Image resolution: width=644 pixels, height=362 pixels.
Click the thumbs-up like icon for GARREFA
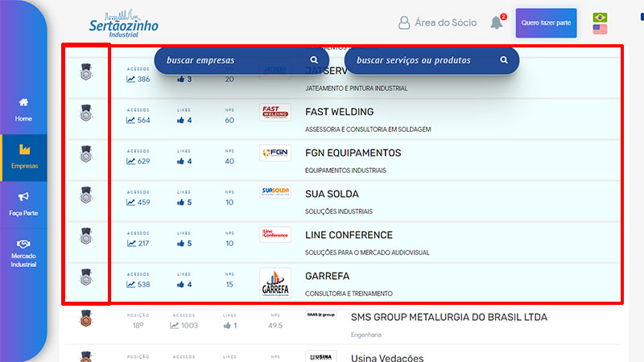click(x=180, y=285)
